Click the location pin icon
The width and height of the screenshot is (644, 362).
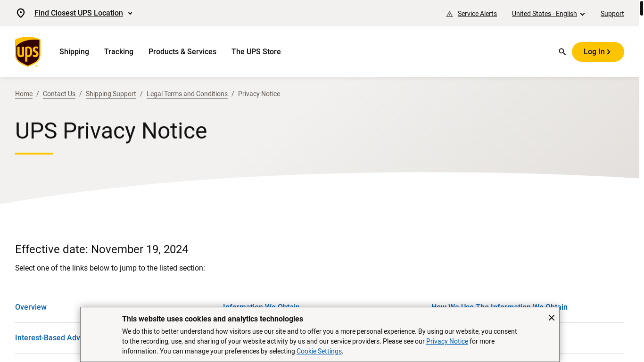coord(21,13)
